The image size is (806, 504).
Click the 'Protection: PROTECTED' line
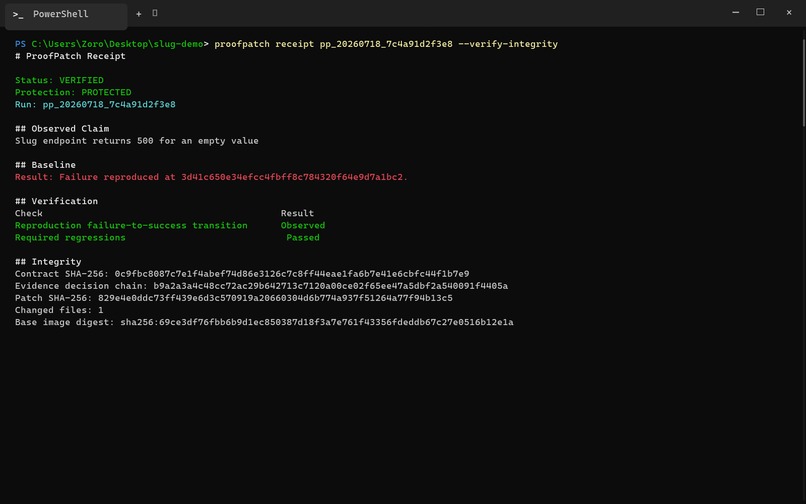click(x=73, y=93)
